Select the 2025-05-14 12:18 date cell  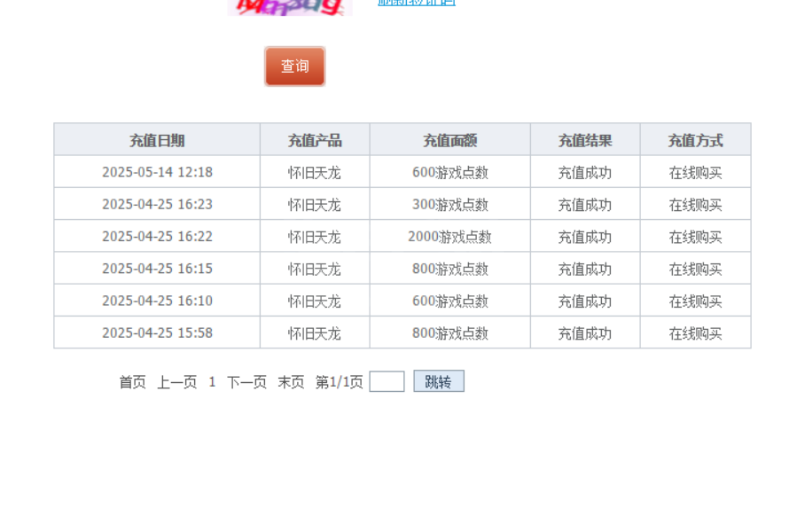point(157,172)
